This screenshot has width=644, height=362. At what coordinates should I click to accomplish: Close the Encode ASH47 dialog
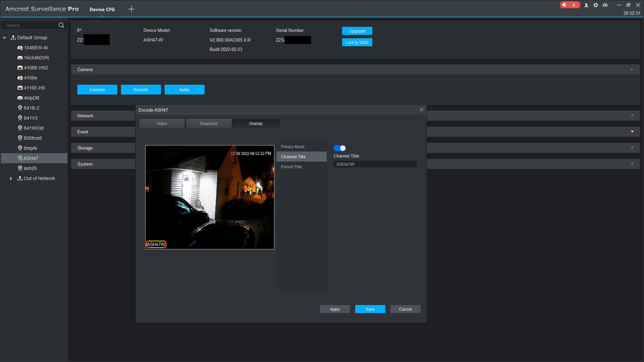pos(422,110)
